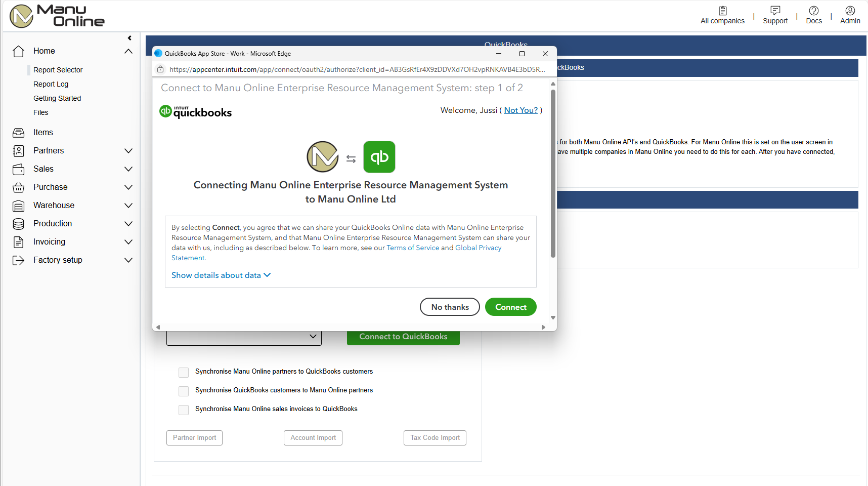Open the dropdown beside Connect to QuickBooks
This screenshot has width=868, height=486.
244,338
